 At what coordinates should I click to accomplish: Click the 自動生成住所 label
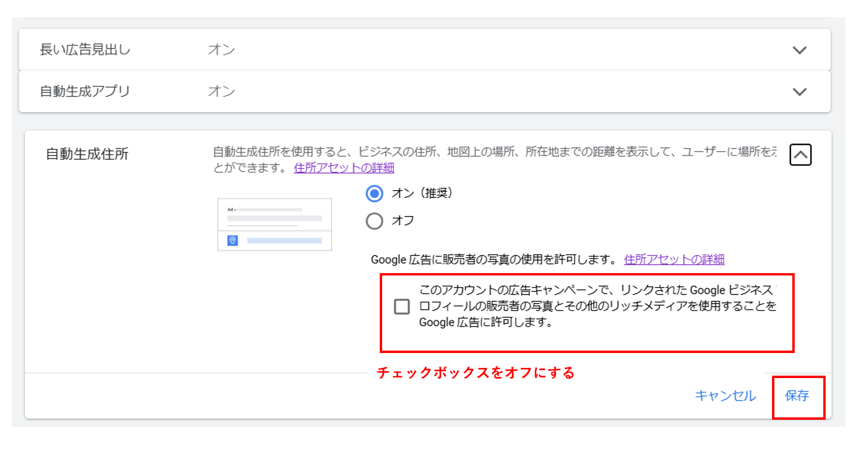click(x=87, y=154)
